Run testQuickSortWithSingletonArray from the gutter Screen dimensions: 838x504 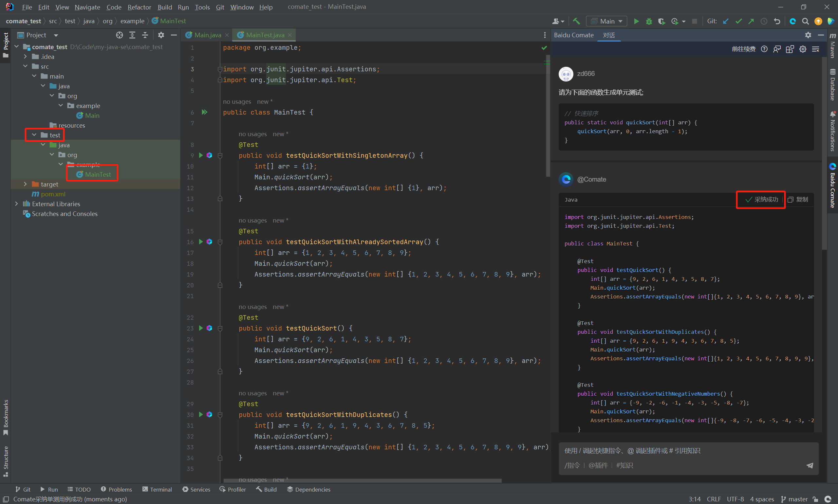201,155
